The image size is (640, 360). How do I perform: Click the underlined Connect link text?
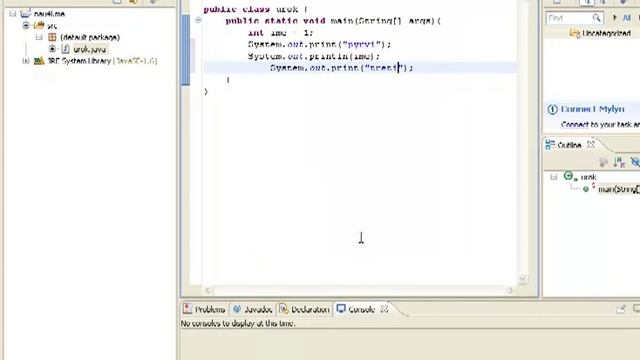coord(574,124)
